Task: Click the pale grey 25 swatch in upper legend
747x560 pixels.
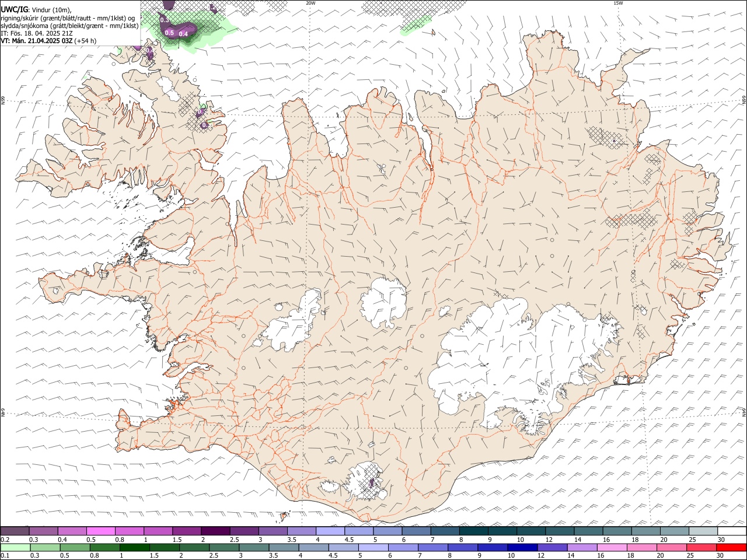Action: [x=703, y=531]
